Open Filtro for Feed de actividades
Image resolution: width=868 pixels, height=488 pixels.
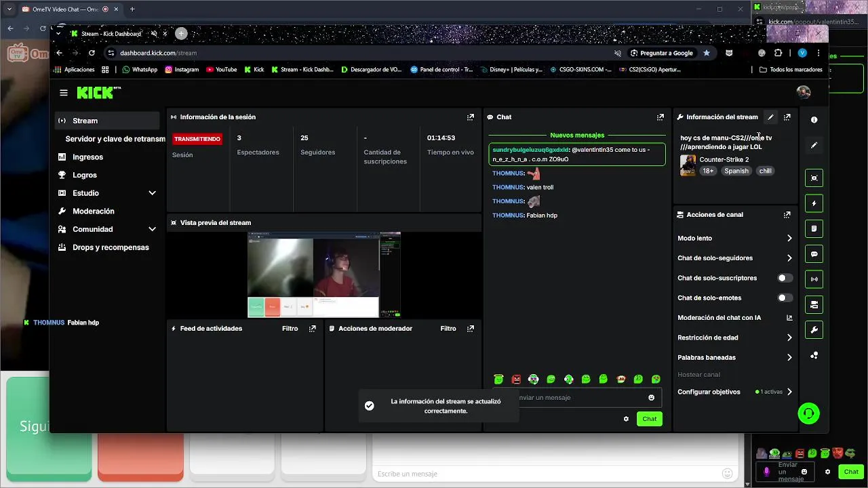(x=290, y=329)
